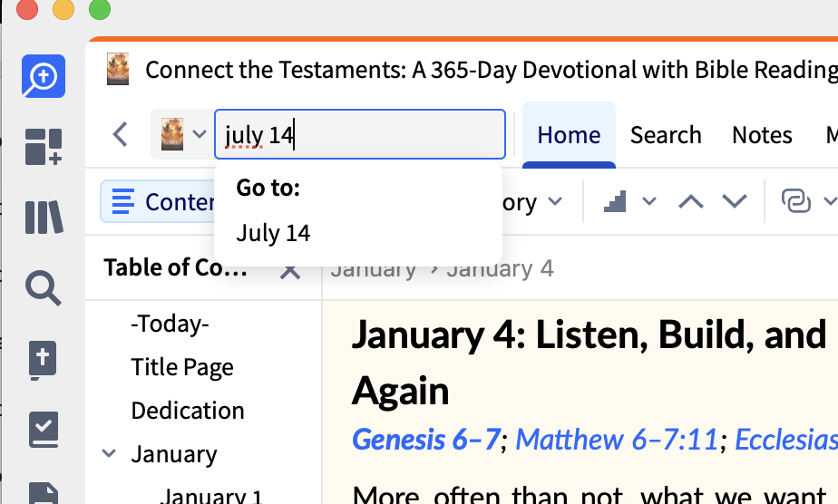The width and height of the screenshot is (838, 504).
Task: Toggle the Contents panel button
Action: [158, 202]
